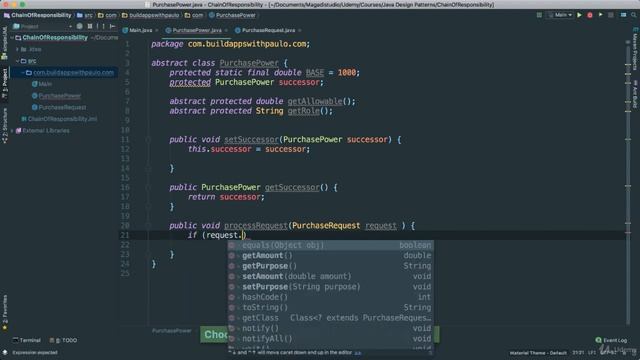The width and height of the screenshot is (640, 360).
Task: Collapse the src folder node
Action: click(x=18, y=61)
